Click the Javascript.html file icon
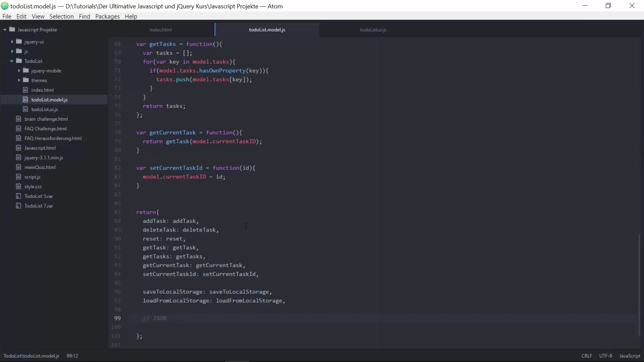 click(x=18, y=148)
